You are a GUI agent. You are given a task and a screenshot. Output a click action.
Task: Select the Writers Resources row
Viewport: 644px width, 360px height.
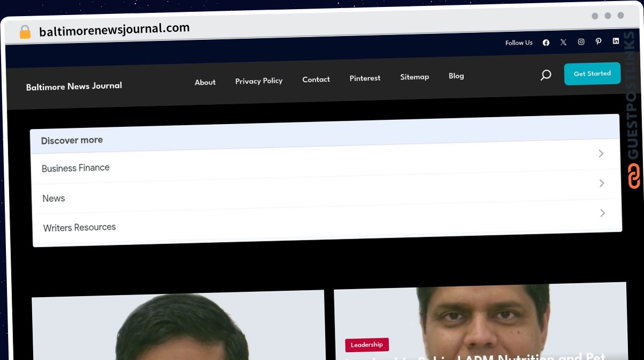point(327,220)
